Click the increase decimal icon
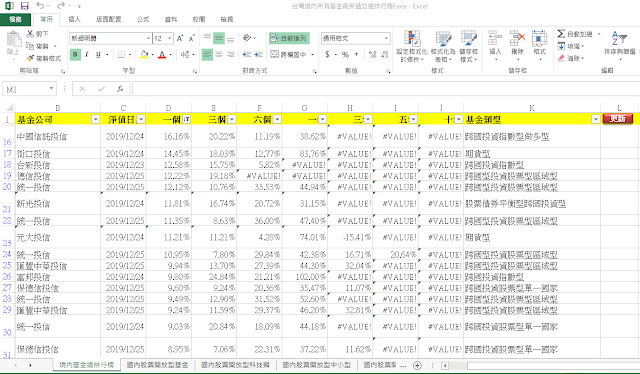 pyautogui.click(x=372, y=54)
